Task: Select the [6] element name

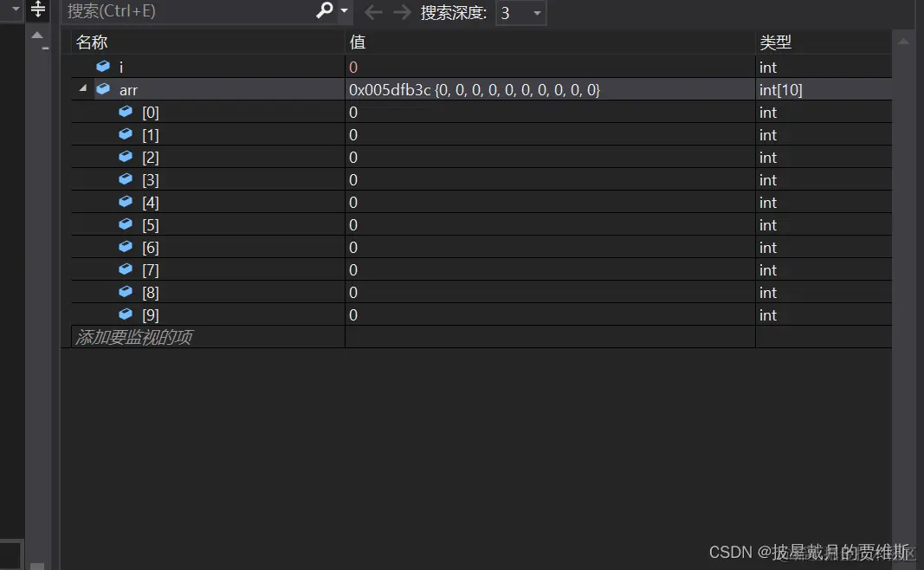Action: [151, 248]
